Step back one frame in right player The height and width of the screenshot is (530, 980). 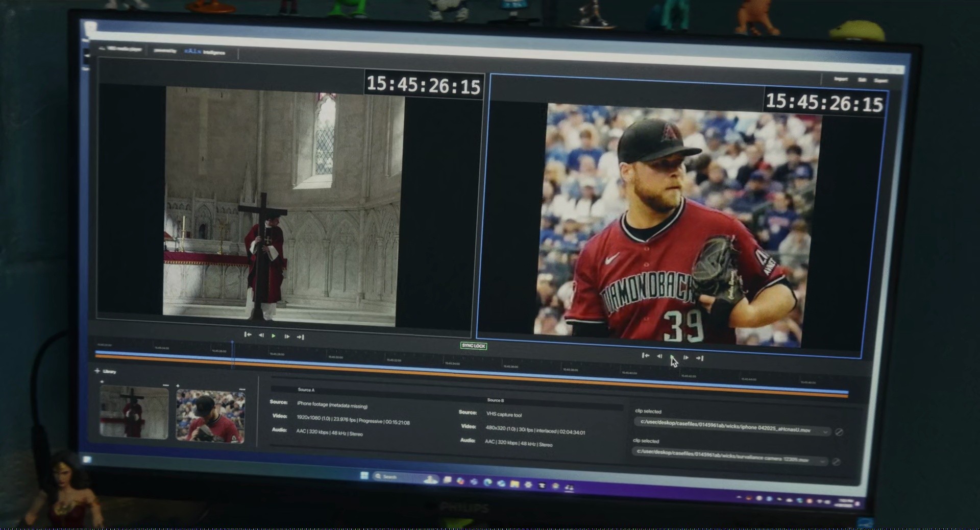point(659,356)
